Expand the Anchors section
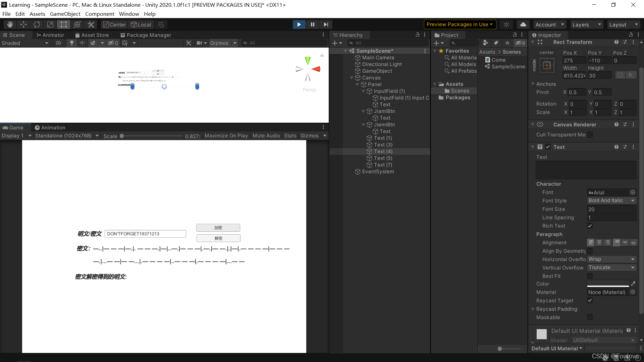Screen dimensions: 644x362 click(533, 84)
